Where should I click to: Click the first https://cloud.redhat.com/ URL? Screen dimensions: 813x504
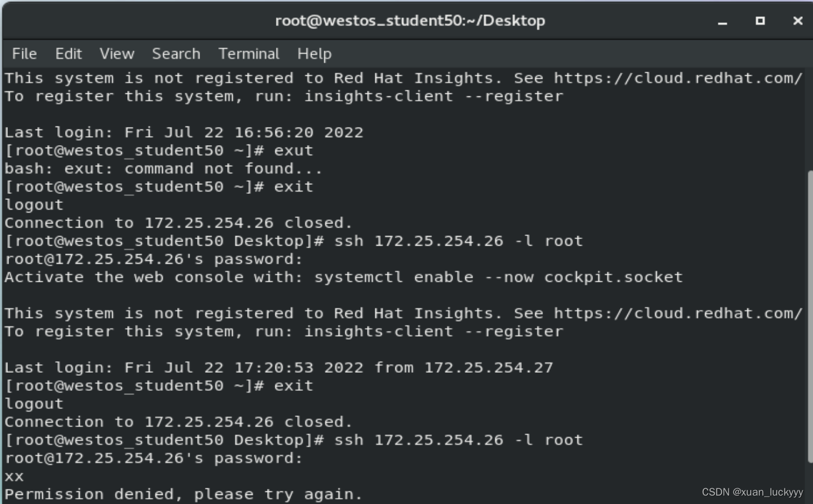(678, 78)
